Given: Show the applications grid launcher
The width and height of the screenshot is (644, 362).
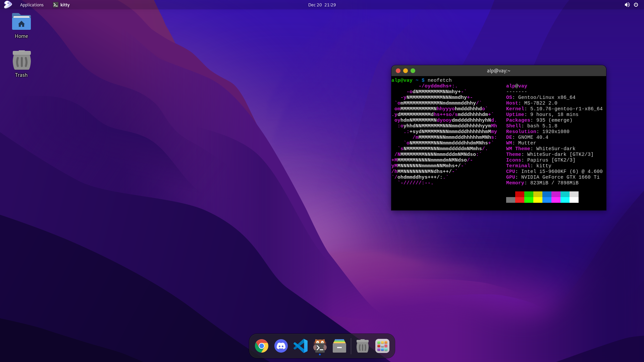Looking at the screenshot, I should click(382, 346).
